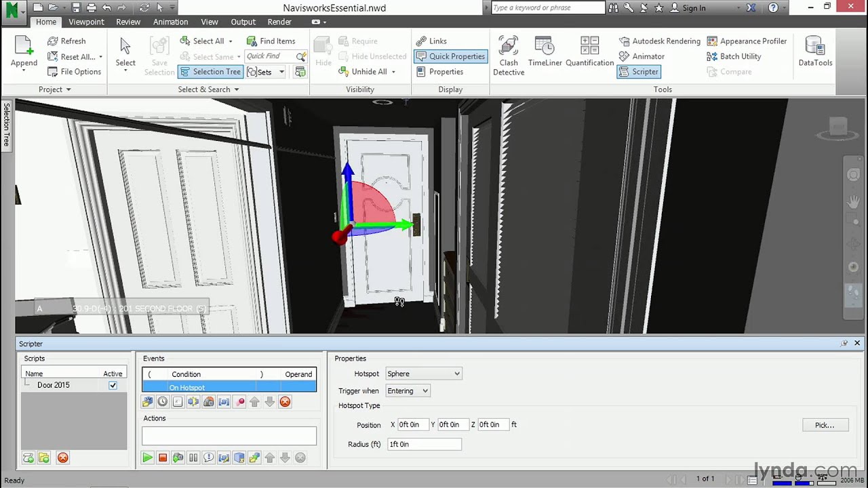This screenshot has width=868, height=488.
Task: Switch to the Viewpoint tab
Action: coord(86,22)
